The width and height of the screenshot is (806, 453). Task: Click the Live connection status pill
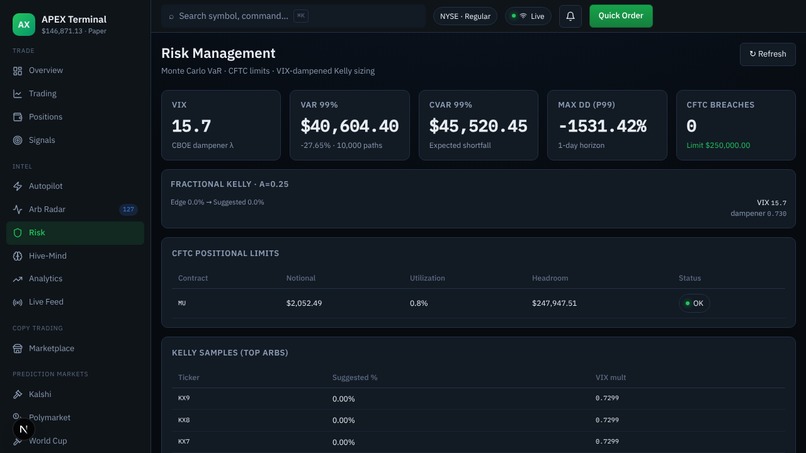point(528,16)
